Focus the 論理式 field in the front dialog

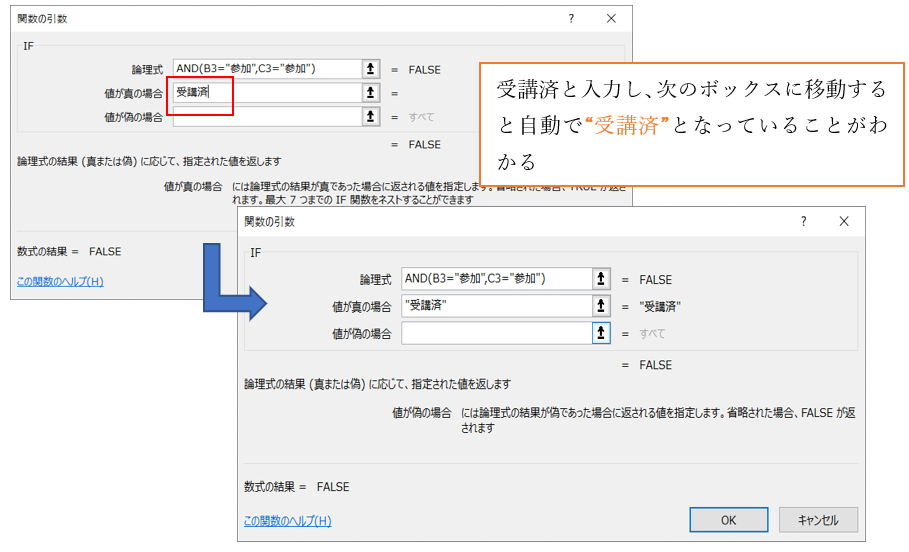495,280
